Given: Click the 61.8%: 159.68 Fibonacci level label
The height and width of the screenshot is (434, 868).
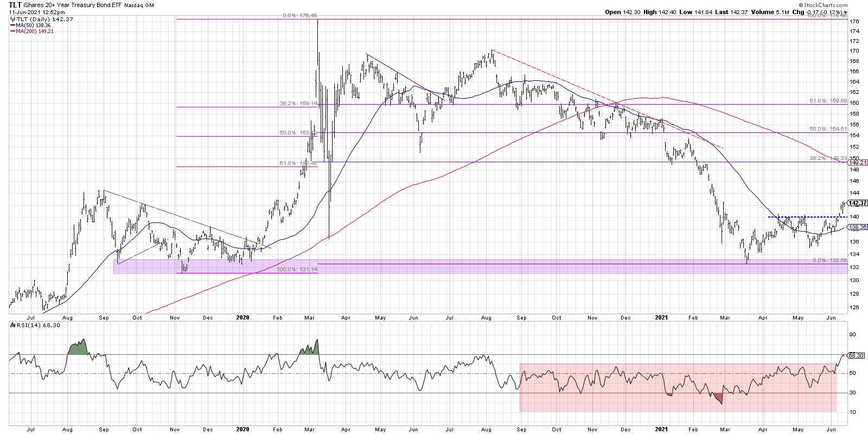Looking at the screenshot, I should point(826,100).
